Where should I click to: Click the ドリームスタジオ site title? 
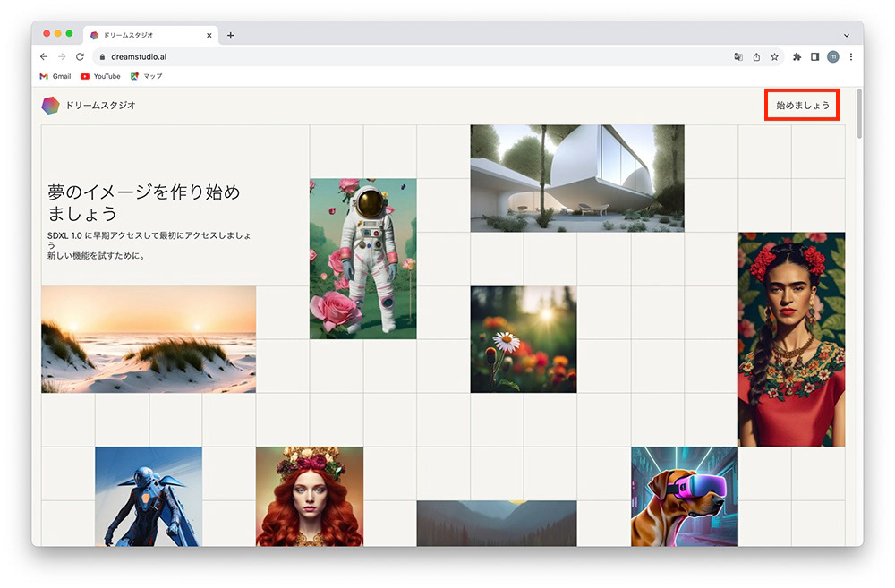pyautogui.click(x=100, y=105)
